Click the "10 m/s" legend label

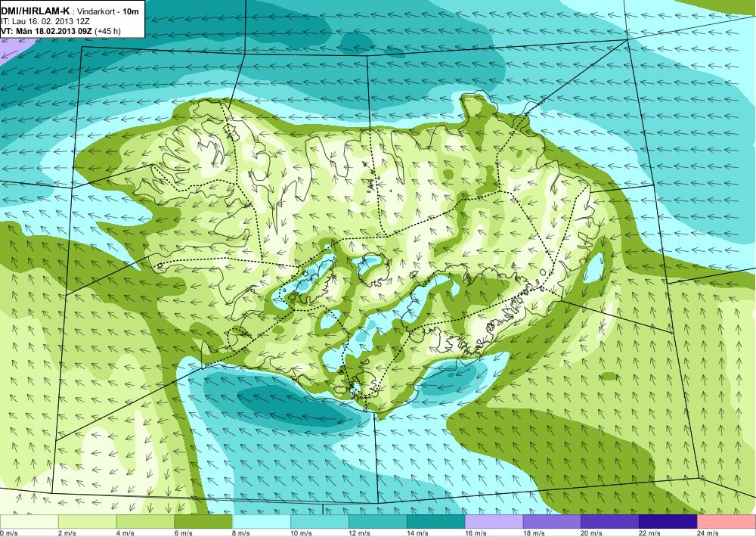click(x=302, y=533)
